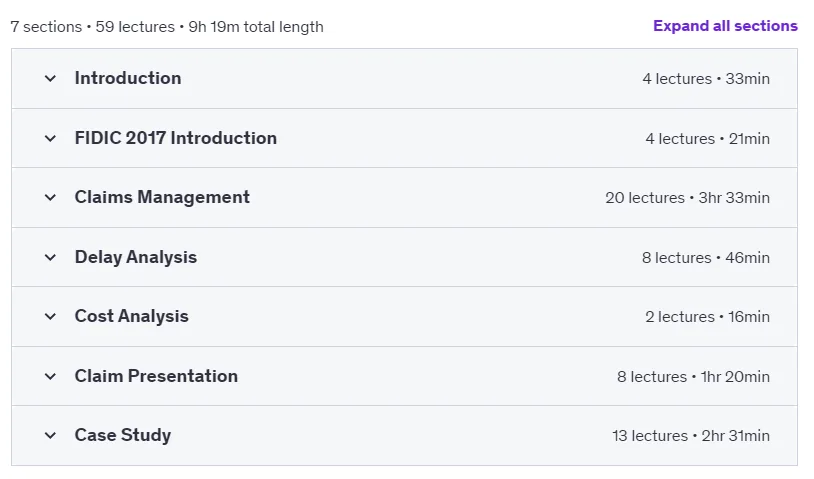Viewport: 814px width, 479px height.
Task: Click the 7 sections 59 lectures summary text
Action: click(x=167, y=27)
